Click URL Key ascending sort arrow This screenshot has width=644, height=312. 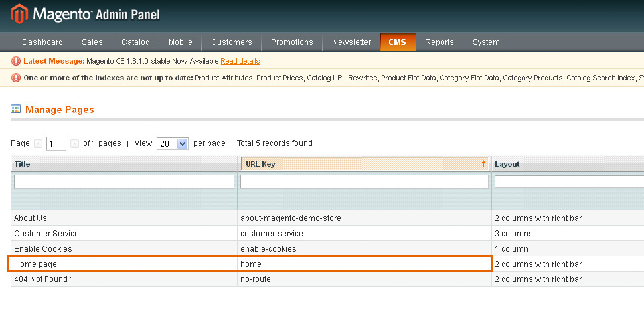483,164
